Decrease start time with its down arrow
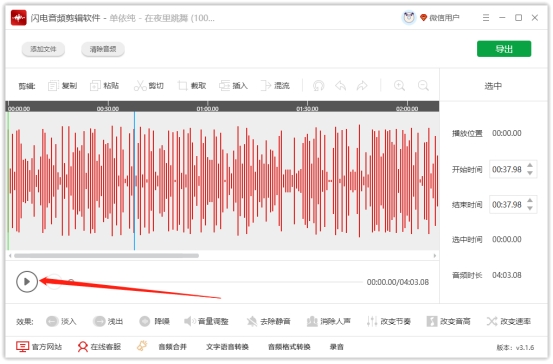The image size is (553, 364). pos(530,173)
